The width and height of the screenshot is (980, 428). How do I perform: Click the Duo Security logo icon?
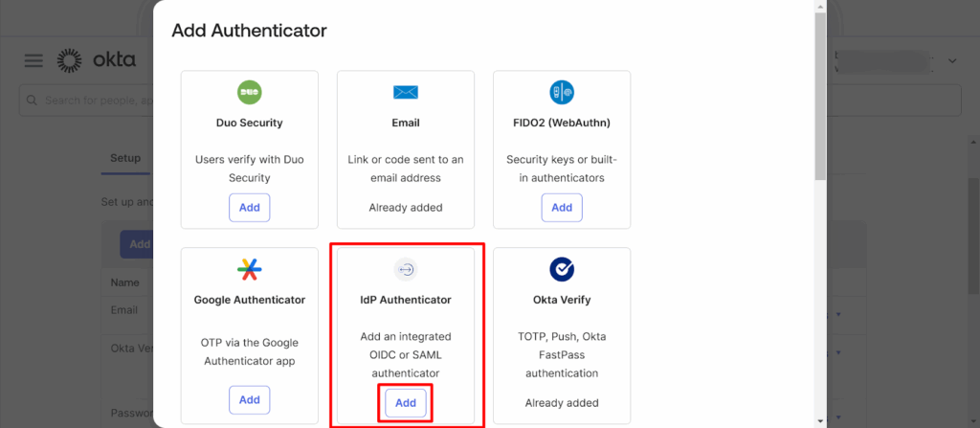point(250,92)
